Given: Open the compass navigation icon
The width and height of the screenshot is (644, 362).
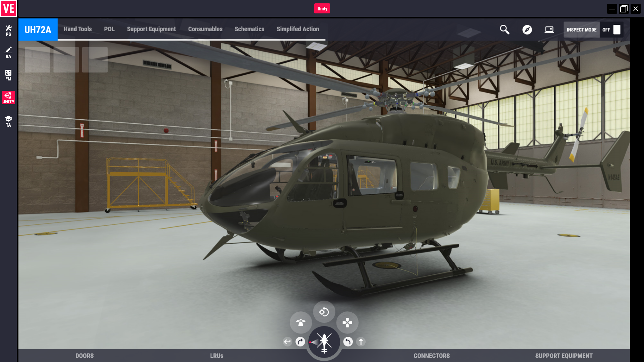Looking at the screenshot, I should point(527,30).
